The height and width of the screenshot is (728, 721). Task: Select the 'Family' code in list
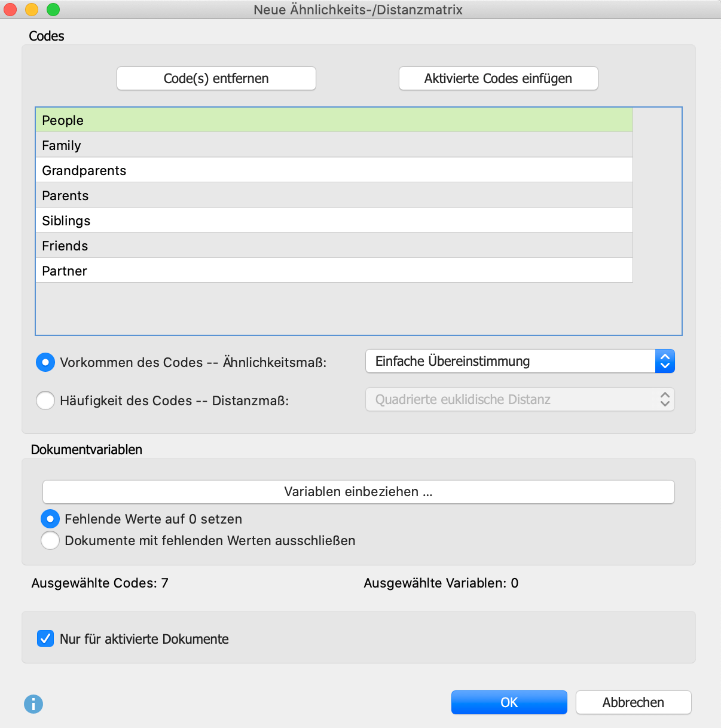[334, 145]
